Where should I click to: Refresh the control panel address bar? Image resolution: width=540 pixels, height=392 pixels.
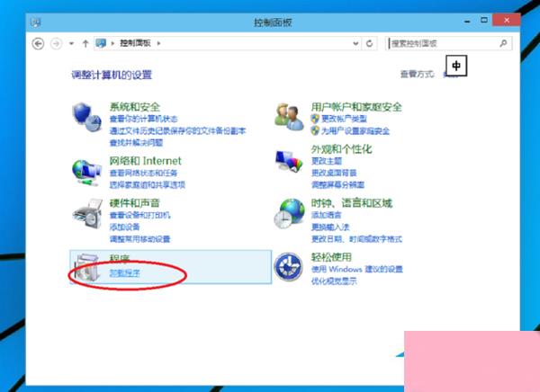coord(370,43)
